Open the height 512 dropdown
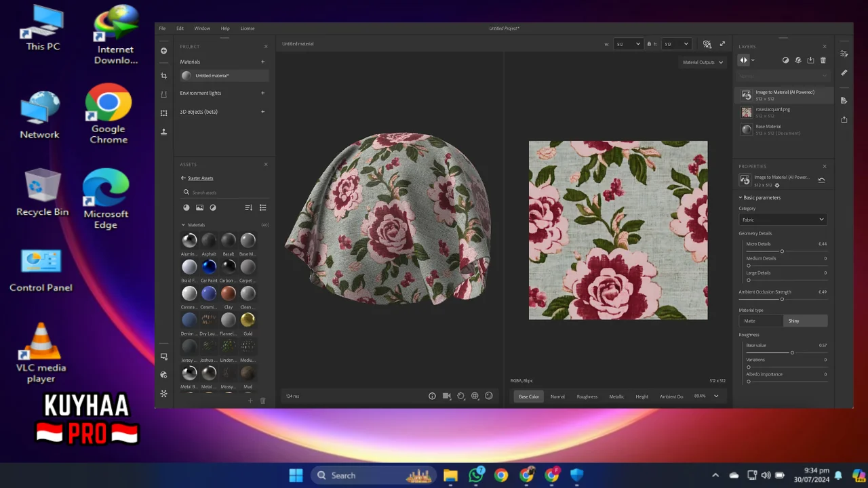 (677, 44)
